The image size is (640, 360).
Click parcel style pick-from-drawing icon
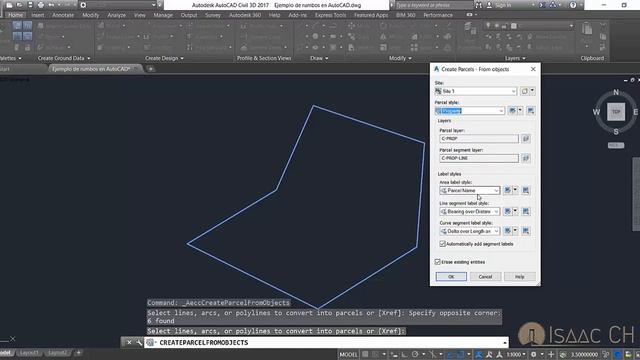[531, 111]
